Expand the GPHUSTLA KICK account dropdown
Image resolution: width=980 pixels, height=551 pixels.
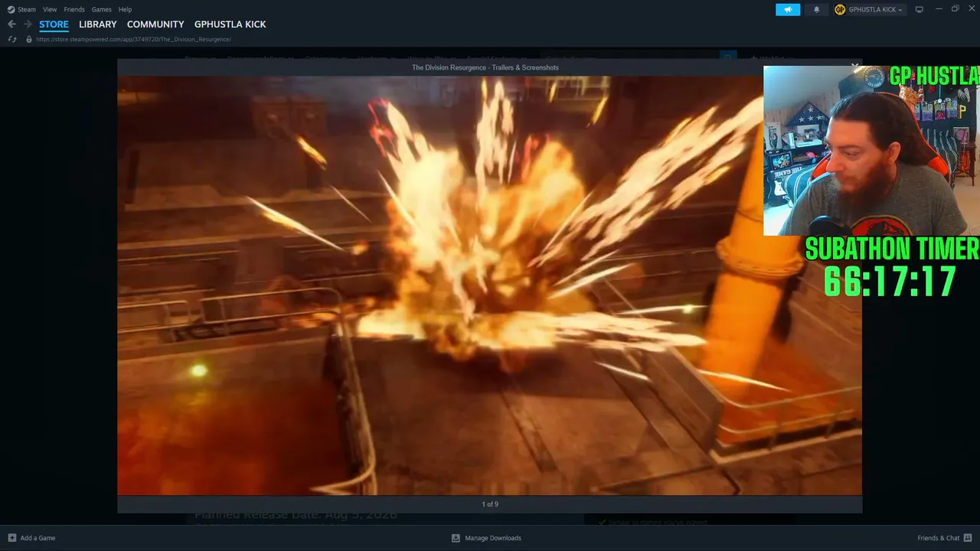click(x=869, y=9)
